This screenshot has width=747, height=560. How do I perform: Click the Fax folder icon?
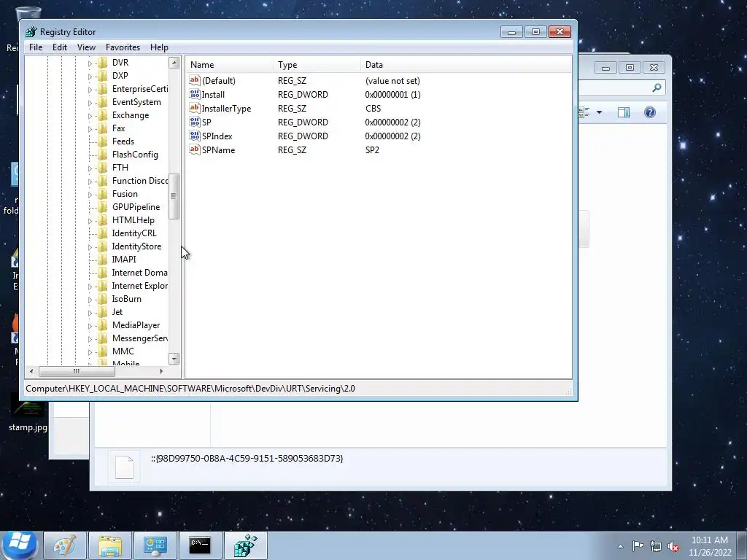pyautogui.click(x=102, y=128)
